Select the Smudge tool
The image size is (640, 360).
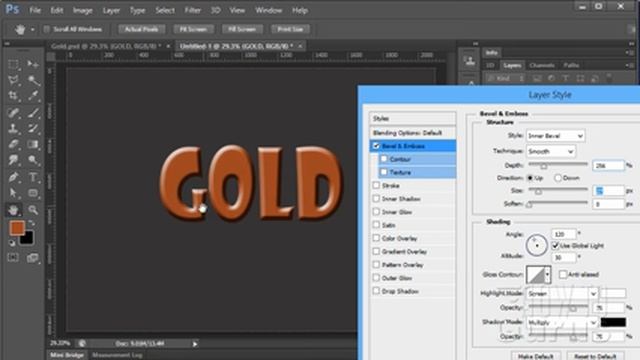[x=13, y=160]
